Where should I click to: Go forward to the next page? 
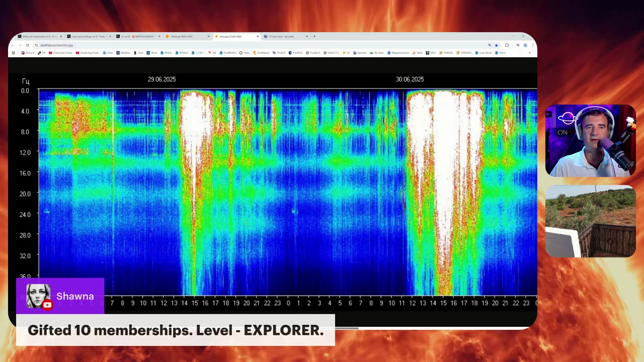click(x=20, y=45)
